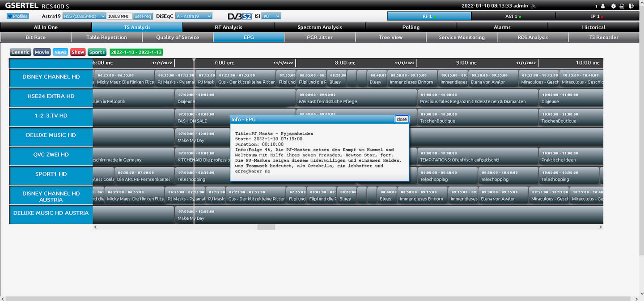Viewport: 644px width, 301px height.
Task: Click the print icon in header
Action: (622, 6)
